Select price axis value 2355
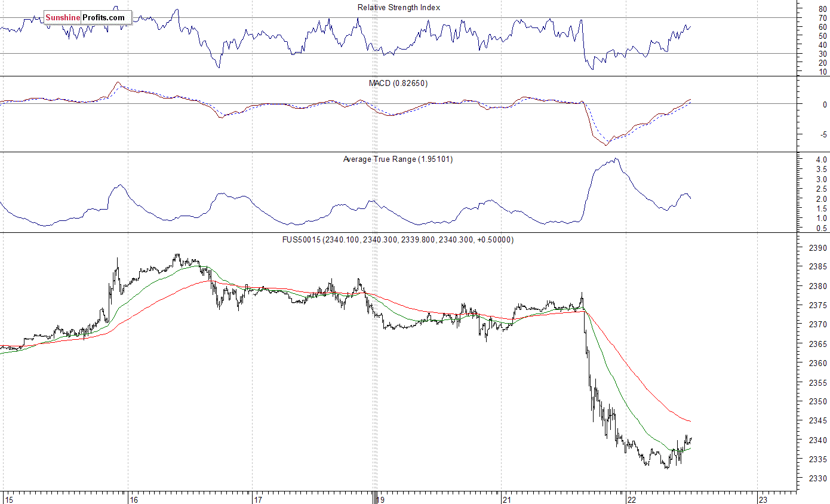The image size is (830, 504). (817, 383)
